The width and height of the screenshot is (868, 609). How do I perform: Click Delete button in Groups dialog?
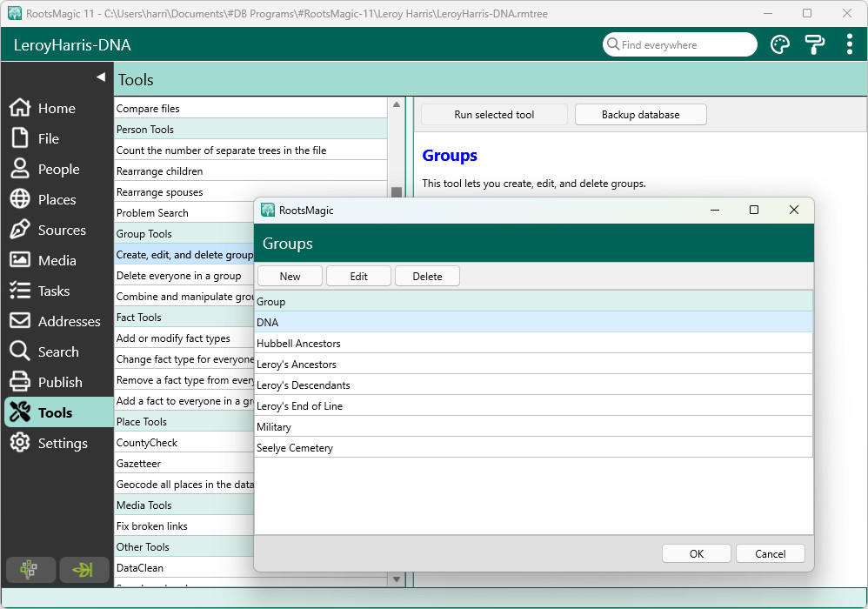[427, 277]
